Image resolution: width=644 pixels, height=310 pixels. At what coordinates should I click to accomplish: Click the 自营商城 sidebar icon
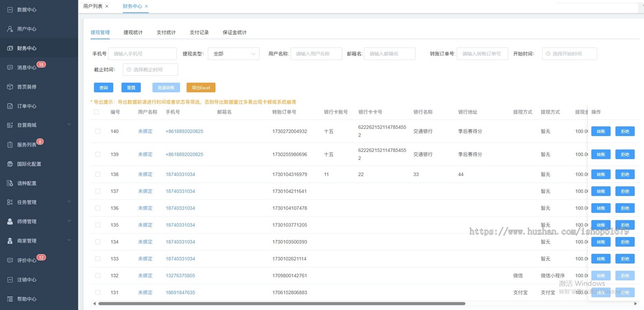(10, 125)
